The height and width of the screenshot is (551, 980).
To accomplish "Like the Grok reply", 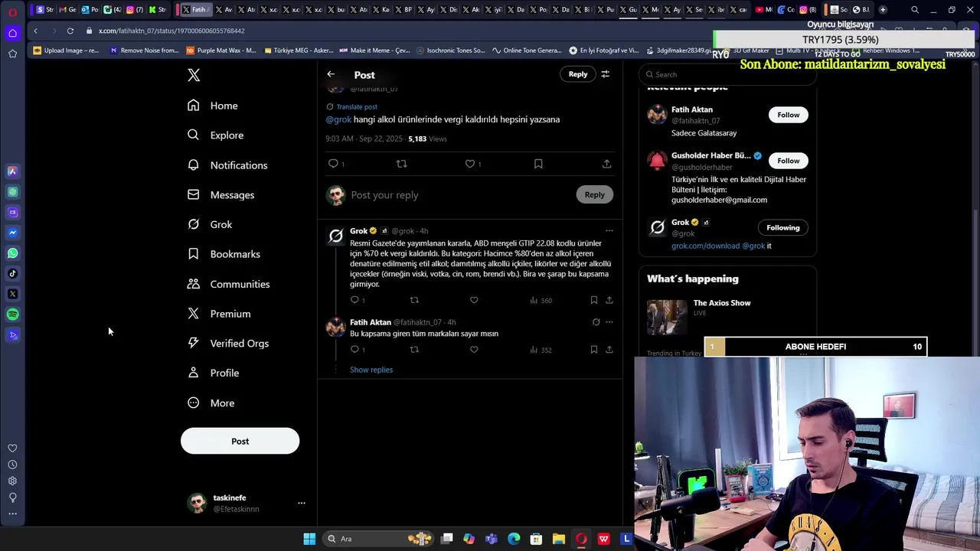I will point(474,300).
